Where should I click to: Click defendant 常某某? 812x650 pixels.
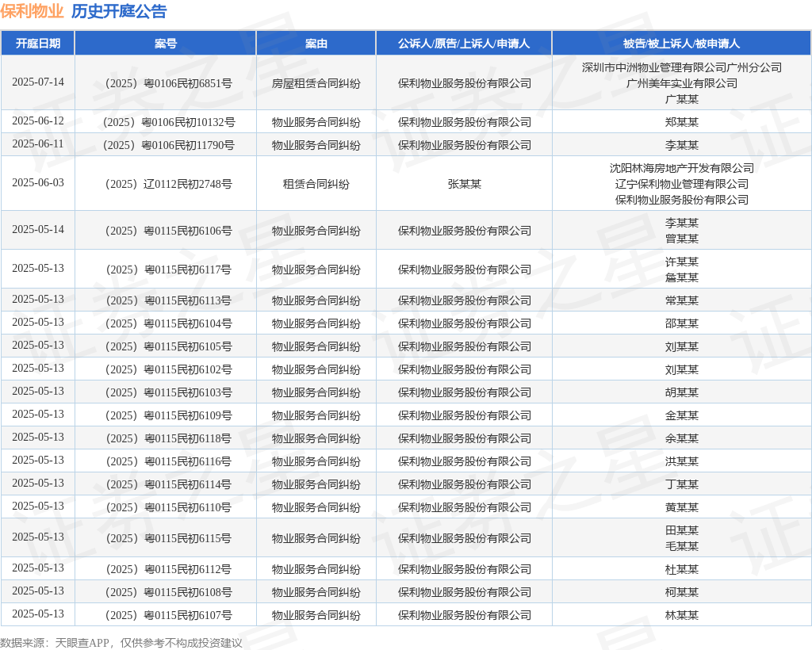pyautogui.click(x=681, y=300)
